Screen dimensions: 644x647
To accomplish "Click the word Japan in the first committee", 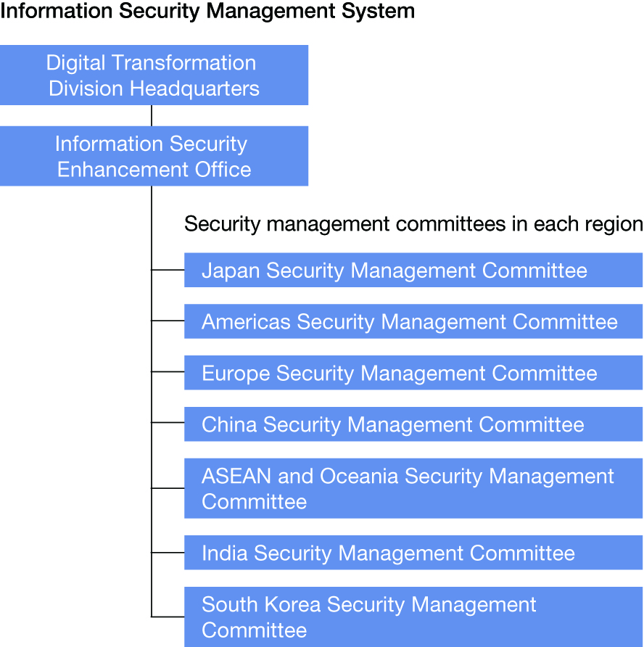I will 231,271.
